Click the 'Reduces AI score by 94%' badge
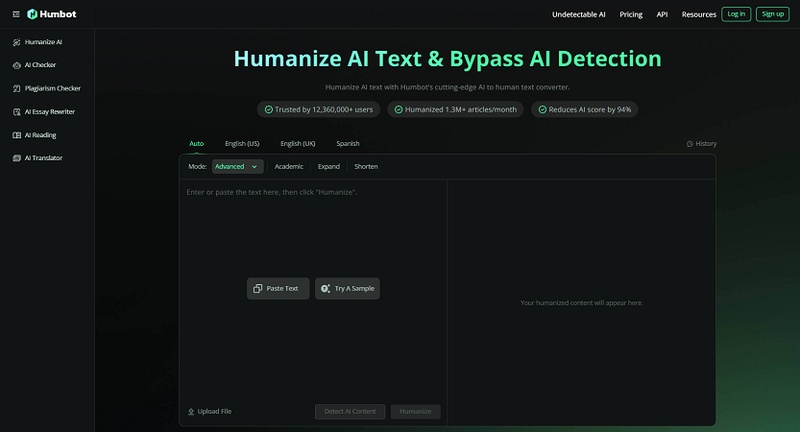This screenshot has height=432, width=800. click(x=584, y=110)
